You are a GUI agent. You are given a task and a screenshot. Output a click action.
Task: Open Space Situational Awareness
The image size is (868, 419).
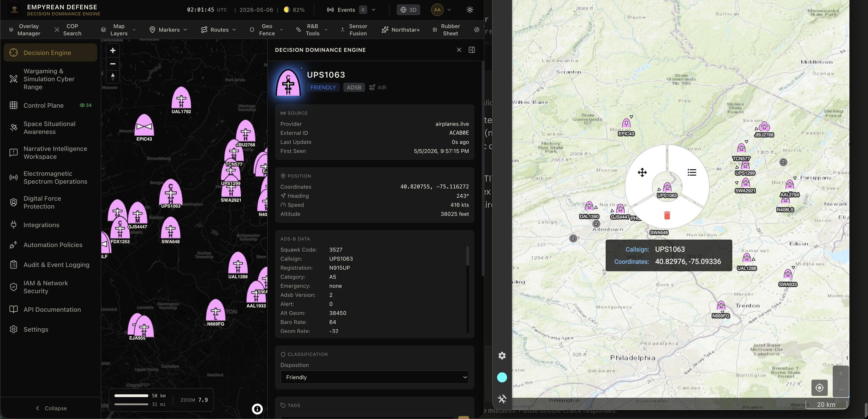coord(50,128)
